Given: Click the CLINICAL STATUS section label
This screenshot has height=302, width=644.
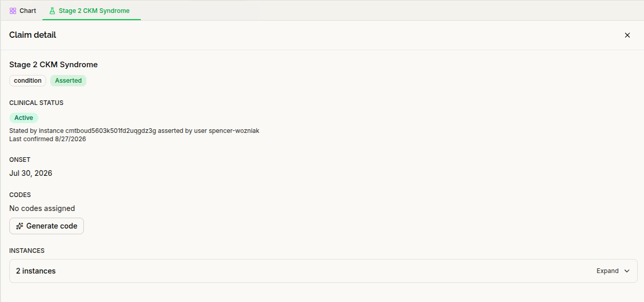Looking at the screenshot, I should pyautogui.click(x=36, y=103).
